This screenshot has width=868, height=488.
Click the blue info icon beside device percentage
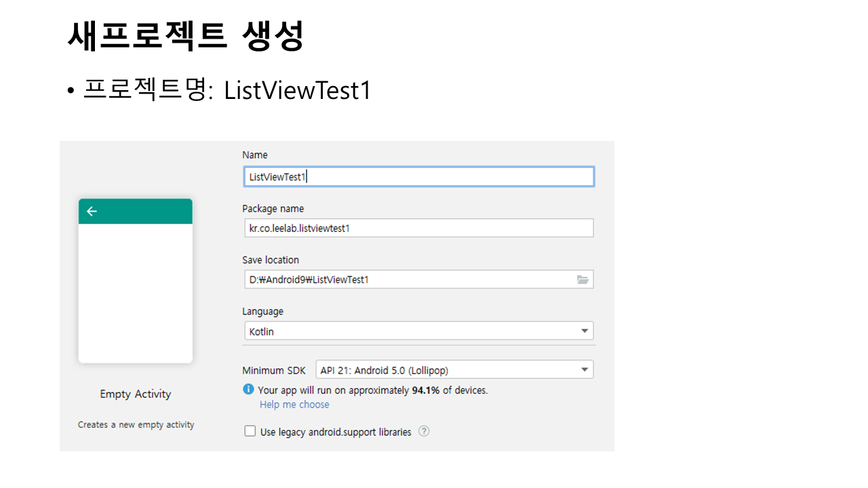click(x=249, y=390)
